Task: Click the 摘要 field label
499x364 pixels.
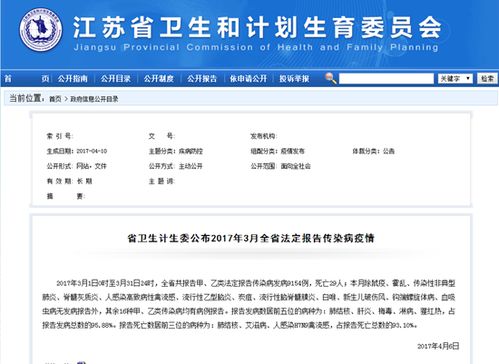Action: (x=66, y=196)
